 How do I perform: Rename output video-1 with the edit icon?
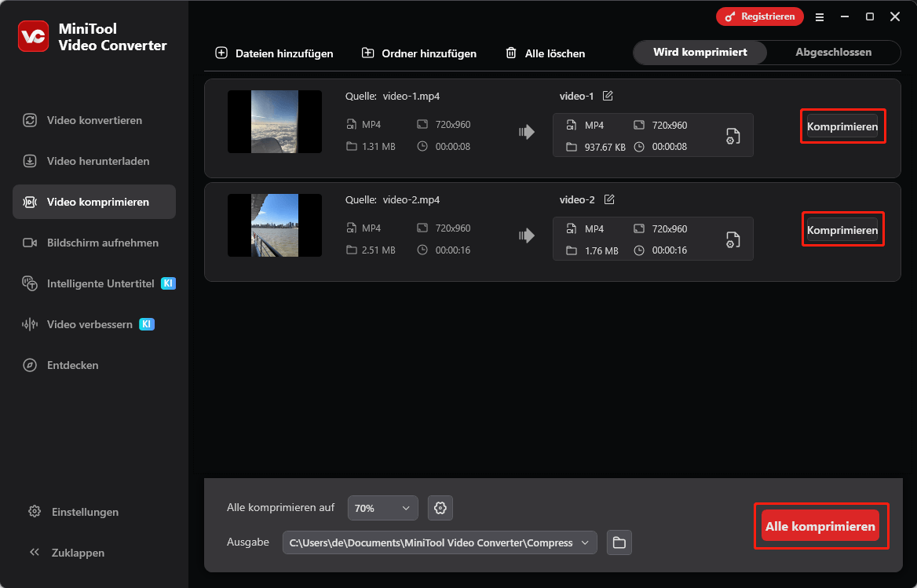pyautogui.click(x=608, y=96)
